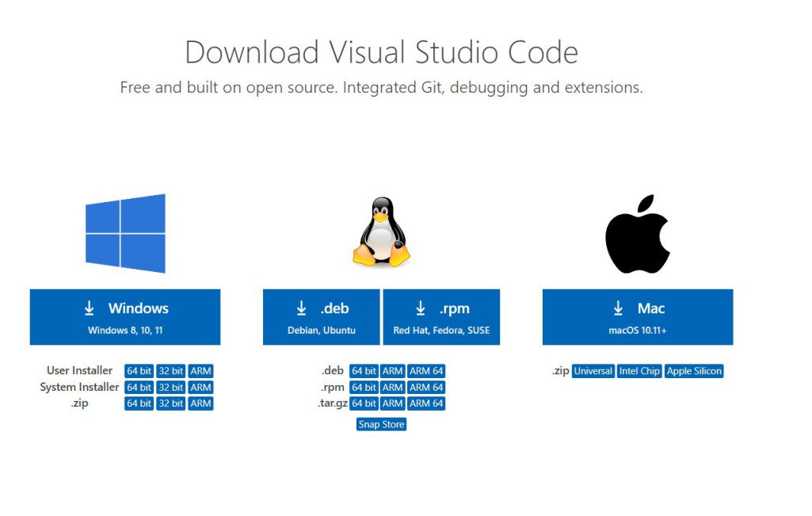
Task: Download Mac .zip Apple Silicon build
Action: click(694, 371)
